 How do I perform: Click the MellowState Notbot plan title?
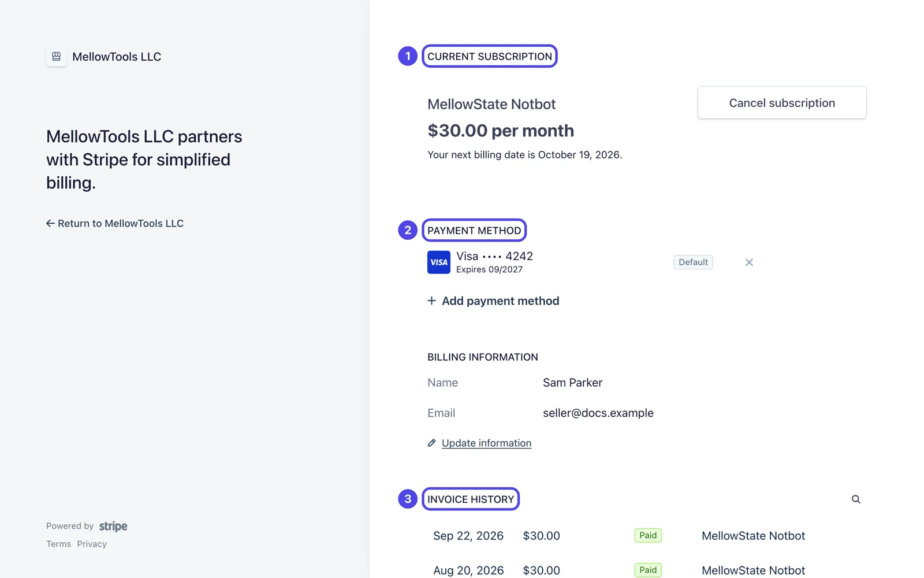(x=491, y=104)
